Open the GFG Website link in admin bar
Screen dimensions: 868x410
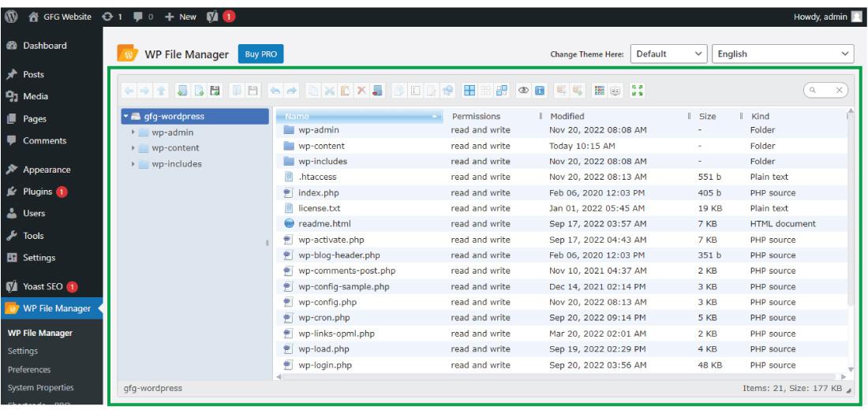point(61,17)
